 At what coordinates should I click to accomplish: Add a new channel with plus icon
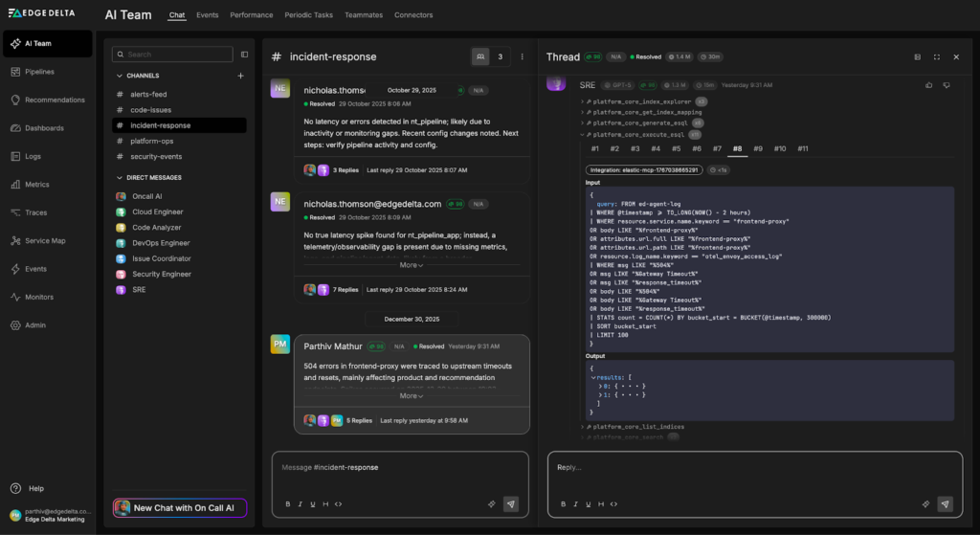pos(240,76)
